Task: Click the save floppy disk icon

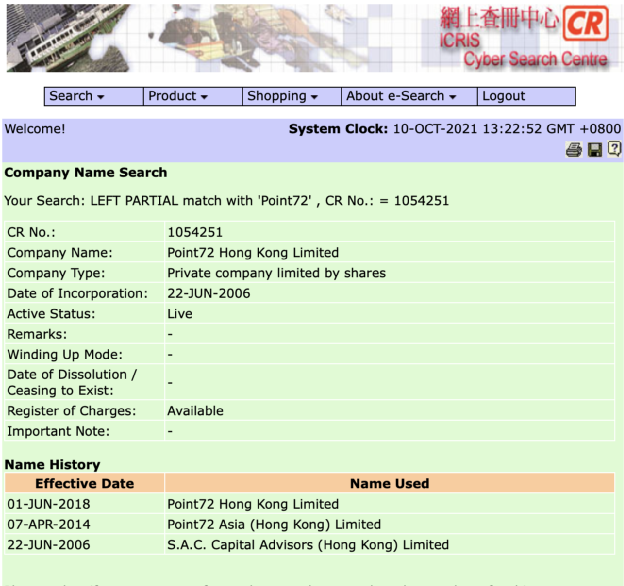Action: click(595, 150)
